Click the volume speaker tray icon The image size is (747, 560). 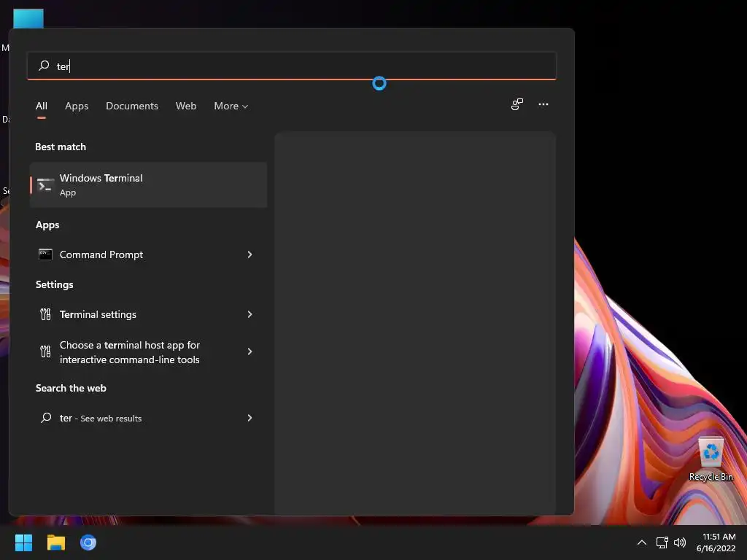(x=680, y=542)
